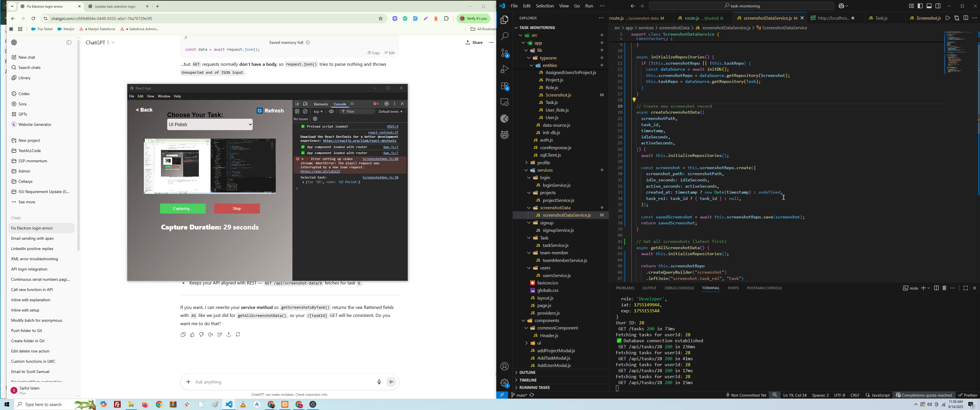Click the 'Ask anything' message input
Screen dimensions: 980x410
click(x=281, y=382)
